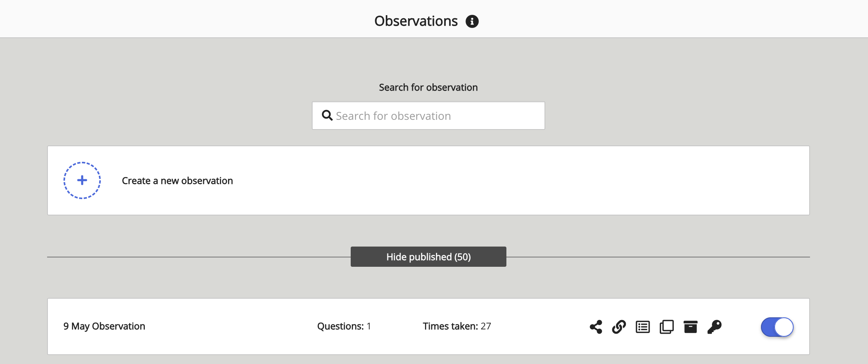The height and width of the screenshot is (364, 868).
Task: Create a new observation
Action: 177,180
